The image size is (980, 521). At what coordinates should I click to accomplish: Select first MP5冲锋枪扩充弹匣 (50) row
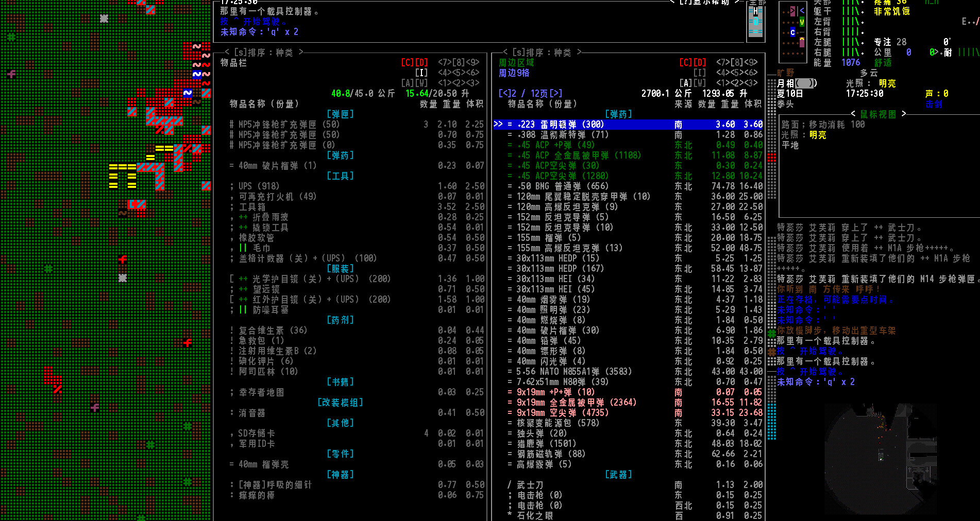[356, 125]
